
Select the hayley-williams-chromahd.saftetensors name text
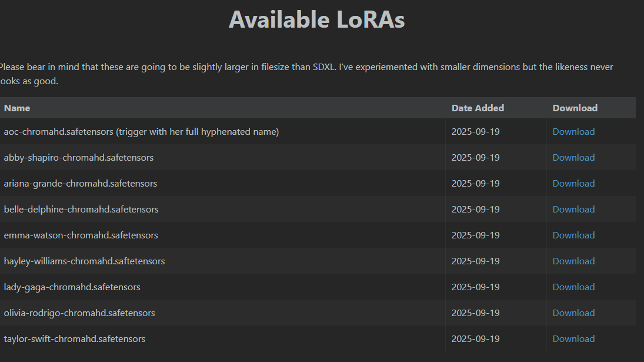(84, 261)
